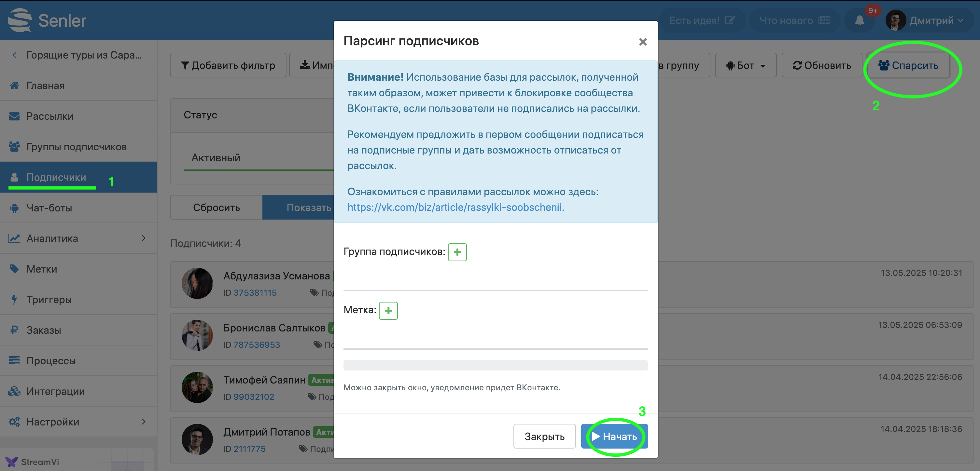Click the Начать button to start parsing

coord(614,436)
